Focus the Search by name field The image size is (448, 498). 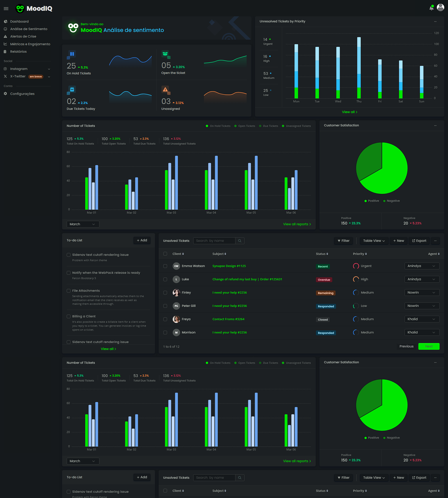tap(214, 241)
